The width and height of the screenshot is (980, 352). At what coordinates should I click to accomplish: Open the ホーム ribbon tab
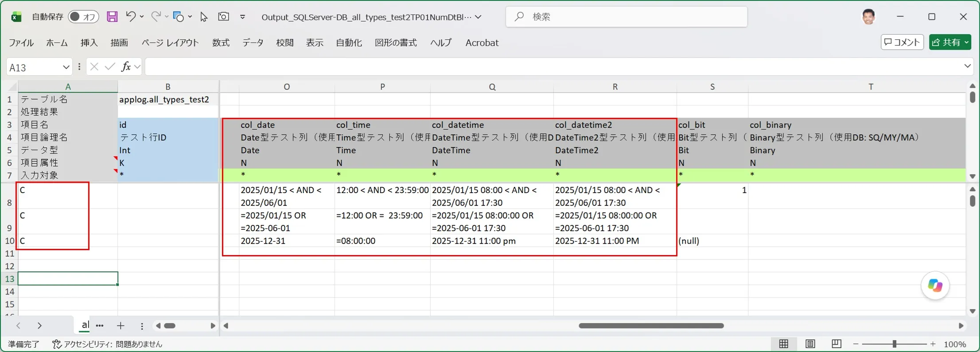[57, 43]
